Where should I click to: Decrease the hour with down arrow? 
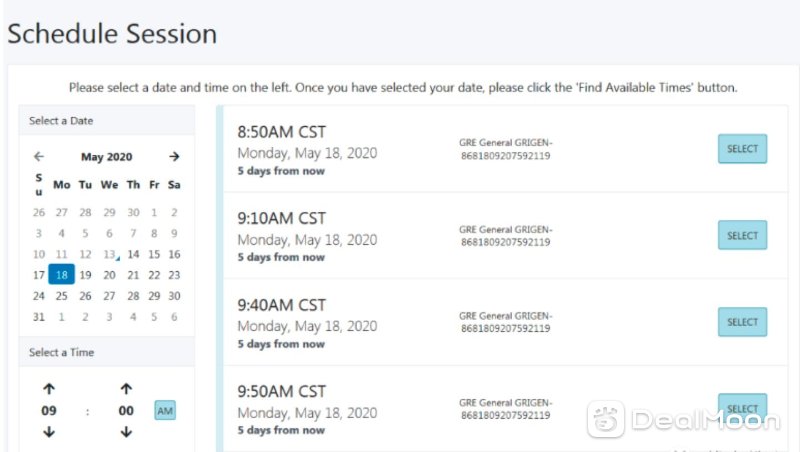click(x=49, y=432)
